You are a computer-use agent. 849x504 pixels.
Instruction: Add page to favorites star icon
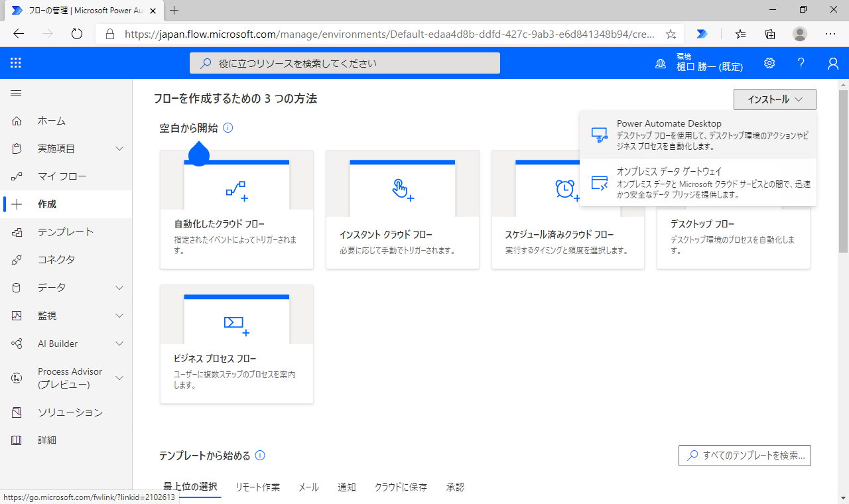tap(671, 34)
